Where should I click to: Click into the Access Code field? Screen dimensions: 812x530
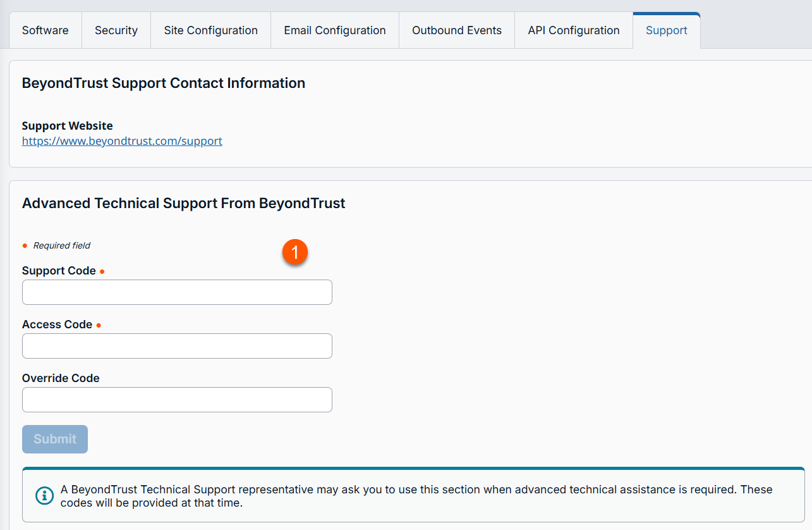[177, 346]
